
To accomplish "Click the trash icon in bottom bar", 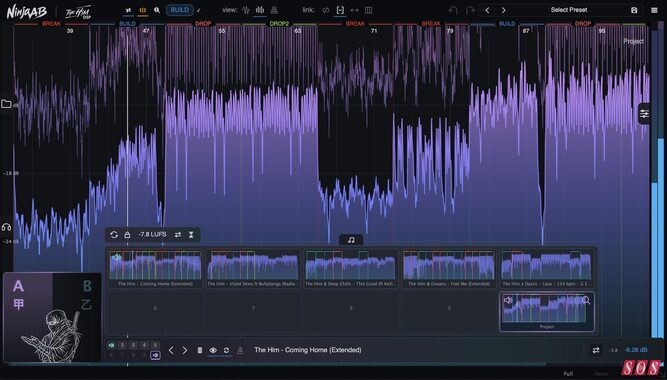I will [x=200, y=350].
